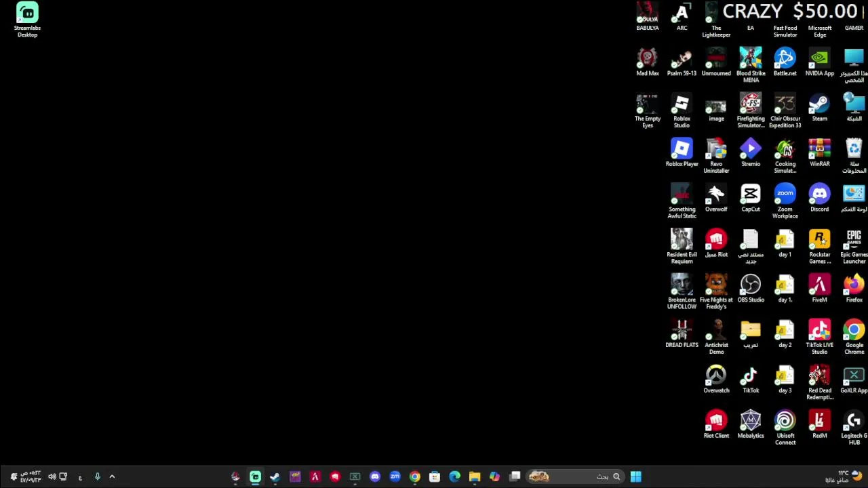Viewport: 868px width, 488px height.
Task: Open the NVIDIA App shortcut
Action: (x=819, y=62)
